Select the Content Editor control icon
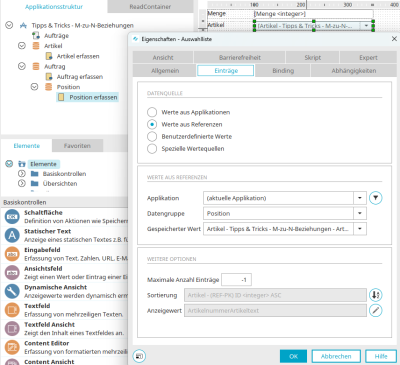 [x=12, y=347]
